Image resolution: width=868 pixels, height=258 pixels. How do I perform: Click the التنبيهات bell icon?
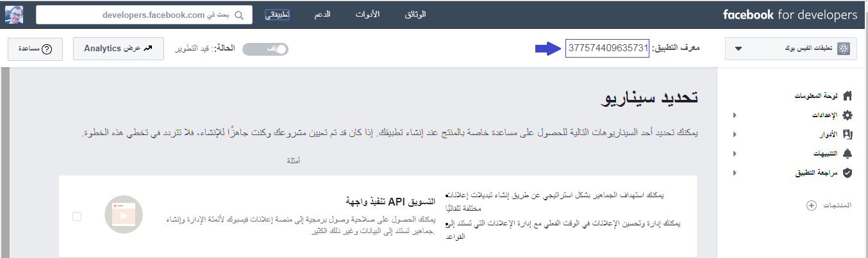[848, 154]
